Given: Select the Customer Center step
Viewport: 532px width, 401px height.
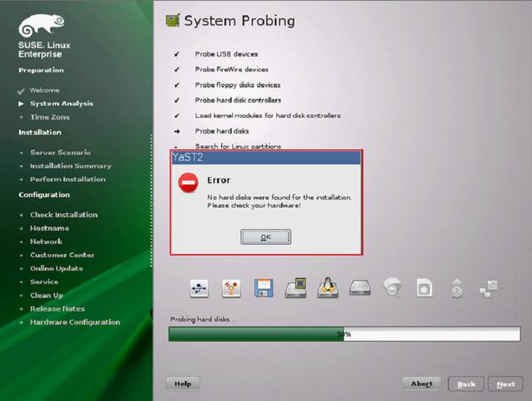Looking at the screenshot, I should click(62, 255).
